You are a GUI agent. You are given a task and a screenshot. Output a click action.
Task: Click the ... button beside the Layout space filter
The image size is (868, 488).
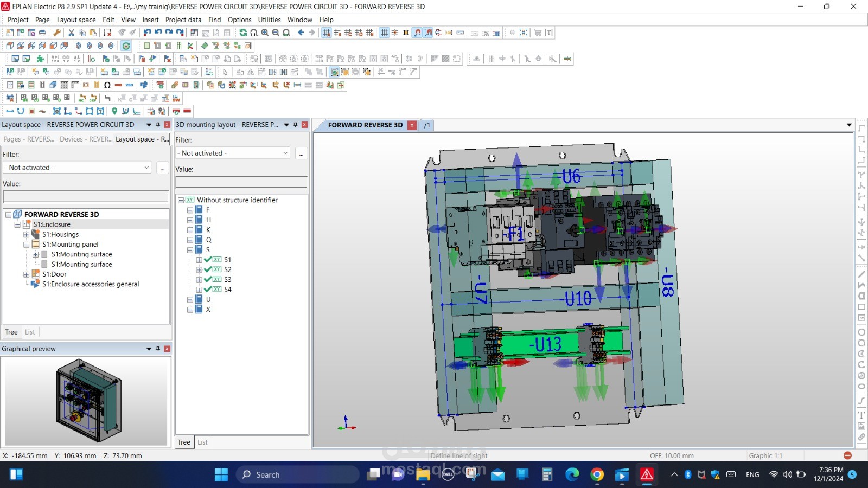(163, 168)
